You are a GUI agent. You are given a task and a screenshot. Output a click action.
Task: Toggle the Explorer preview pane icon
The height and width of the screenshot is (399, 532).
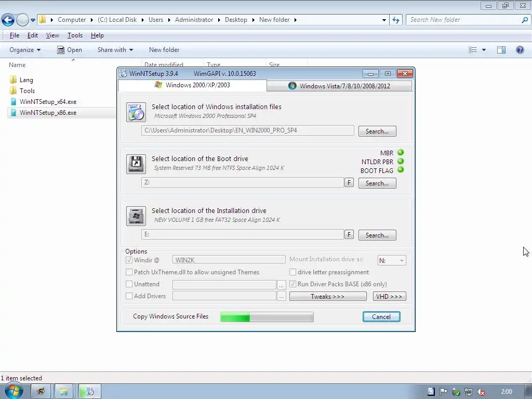(501, 50)
